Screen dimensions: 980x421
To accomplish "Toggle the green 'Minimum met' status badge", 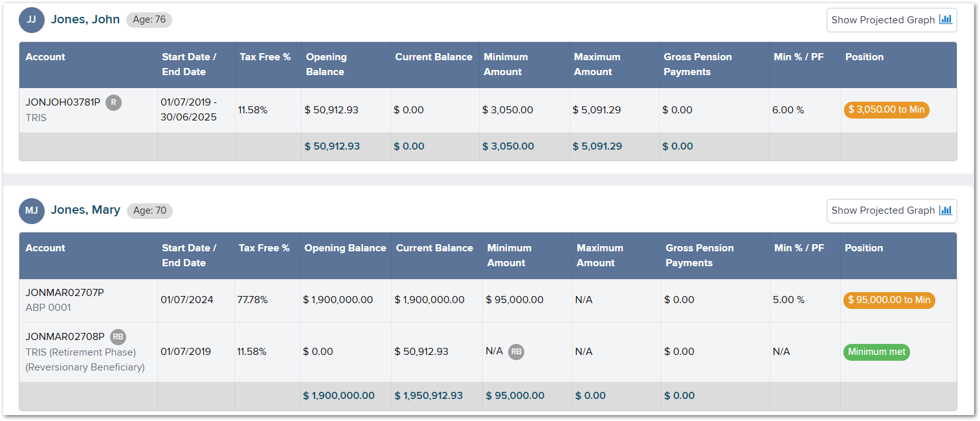I will (876, 352).
